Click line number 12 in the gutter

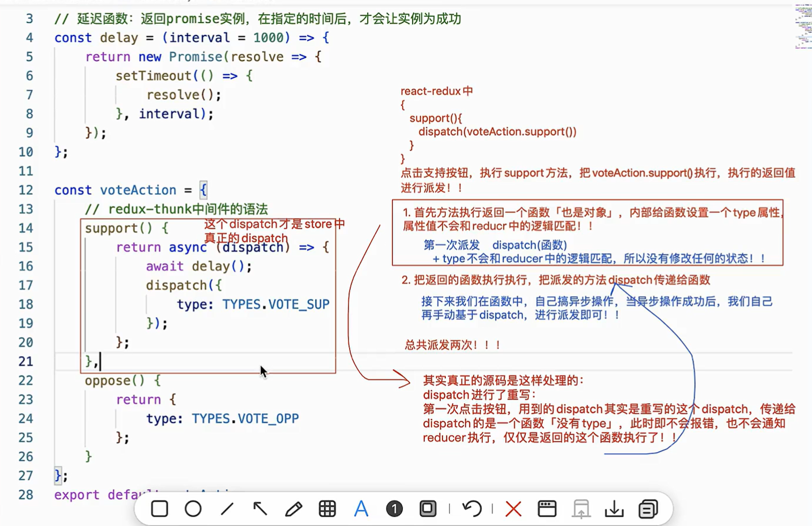[x=25, y=190]
